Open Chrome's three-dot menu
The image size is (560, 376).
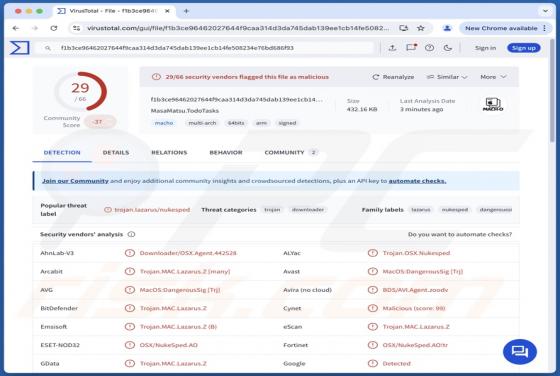pyautogui.click(x=545, y=28)
